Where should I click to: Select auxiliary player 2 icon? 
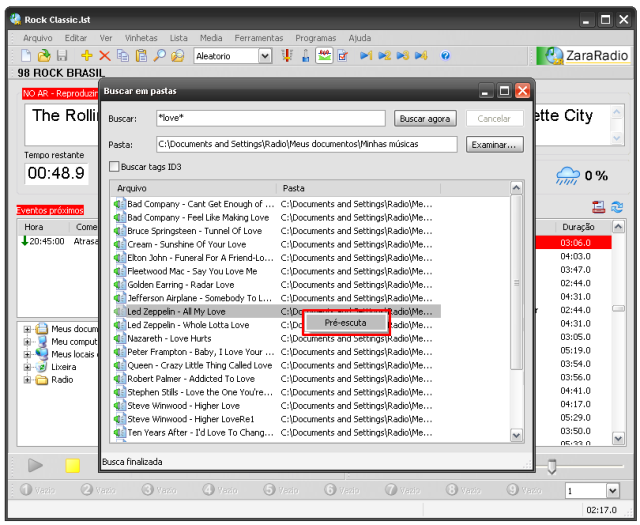(x=384, y=56)
